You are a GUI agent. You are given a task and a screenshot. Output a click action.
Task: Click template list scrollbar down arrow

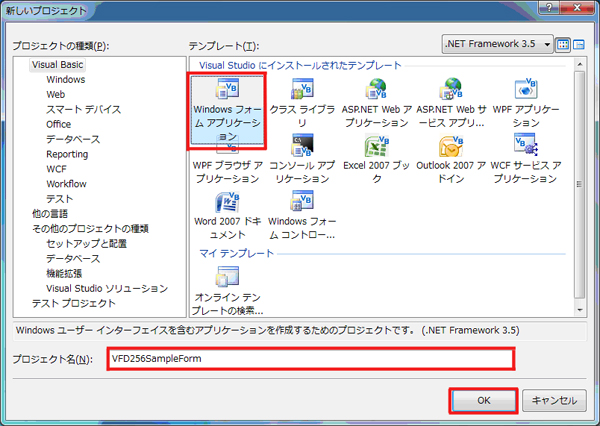click(580, 310)
